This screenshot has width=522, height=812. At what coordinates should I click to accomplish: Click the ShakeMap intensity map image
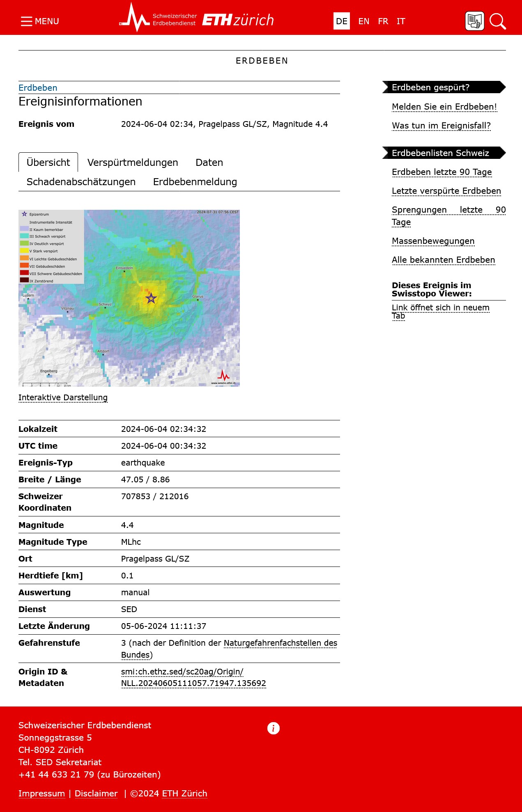coord(129,298)
